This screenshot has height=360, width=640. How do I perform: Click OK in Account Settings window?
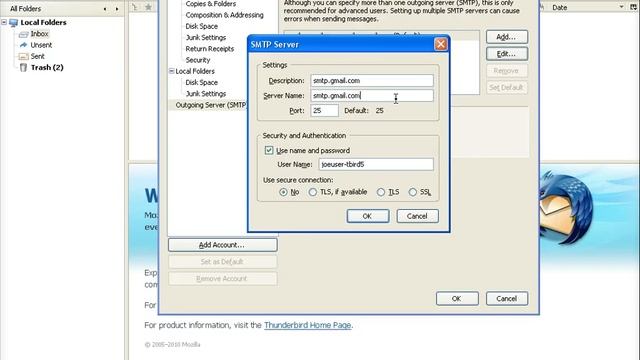tap(457, 298)
